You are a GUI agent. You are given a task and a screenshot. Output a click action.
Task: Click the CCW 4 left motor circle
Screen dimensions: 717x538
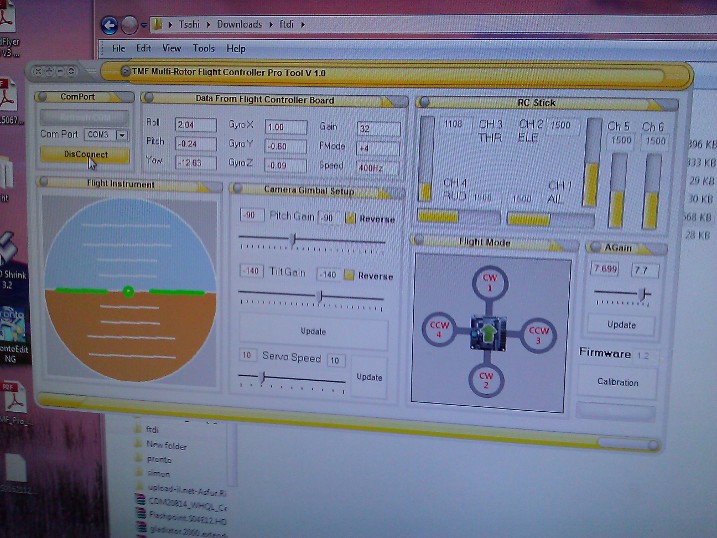439,329
